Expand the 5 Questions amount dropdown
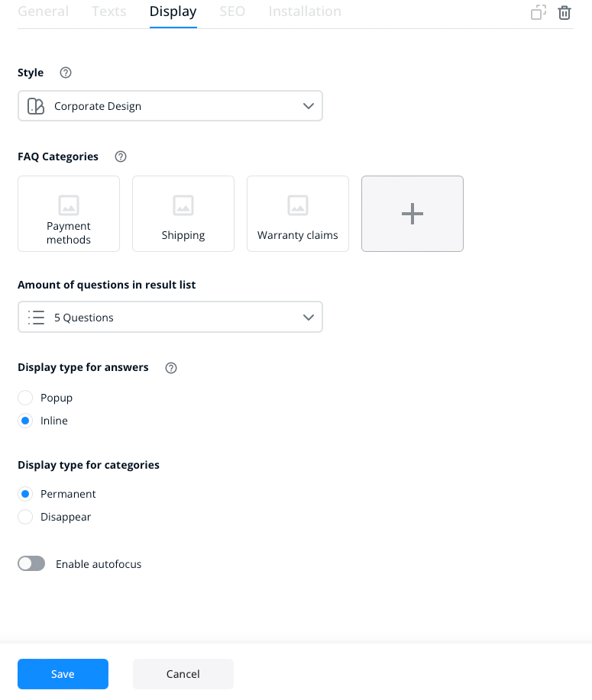 (x=170, y=317)
